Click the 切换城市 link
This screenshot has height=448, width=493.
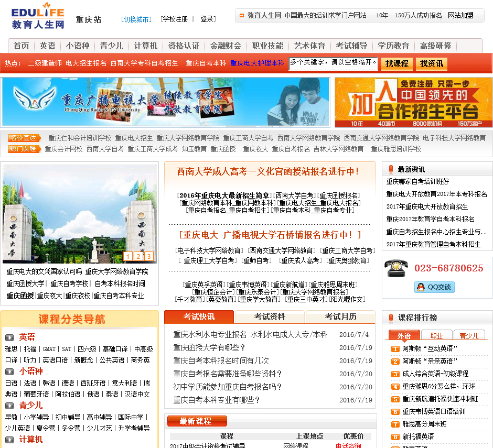pyautogui.click(x=136, y=19)
